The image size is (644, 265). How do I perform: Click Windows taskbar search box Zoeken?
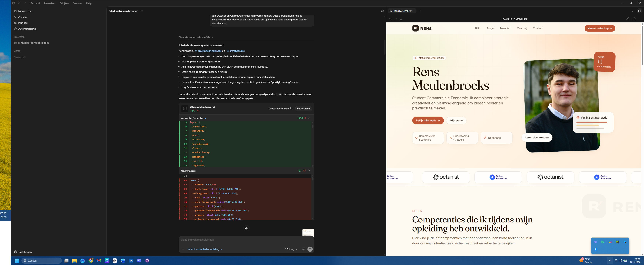pos(42,261)
